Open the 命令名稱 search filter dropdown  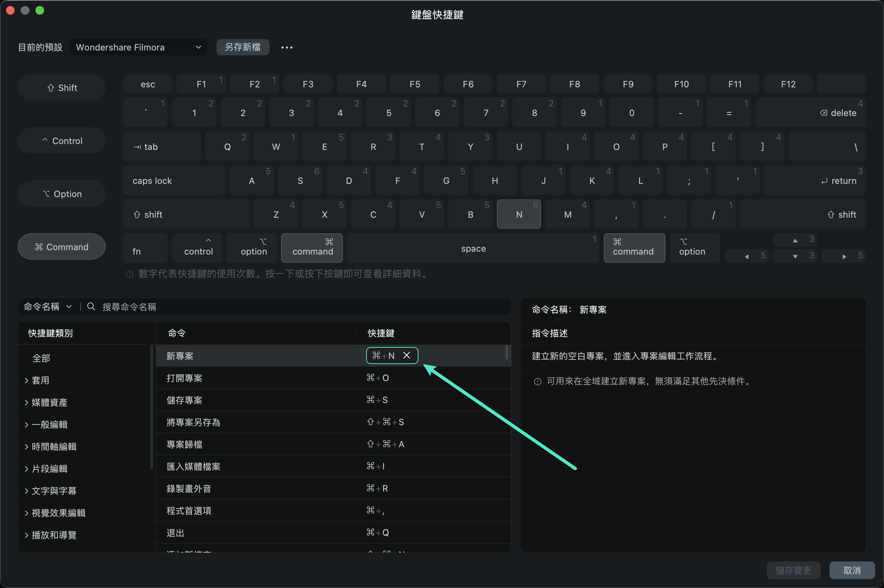48,307
